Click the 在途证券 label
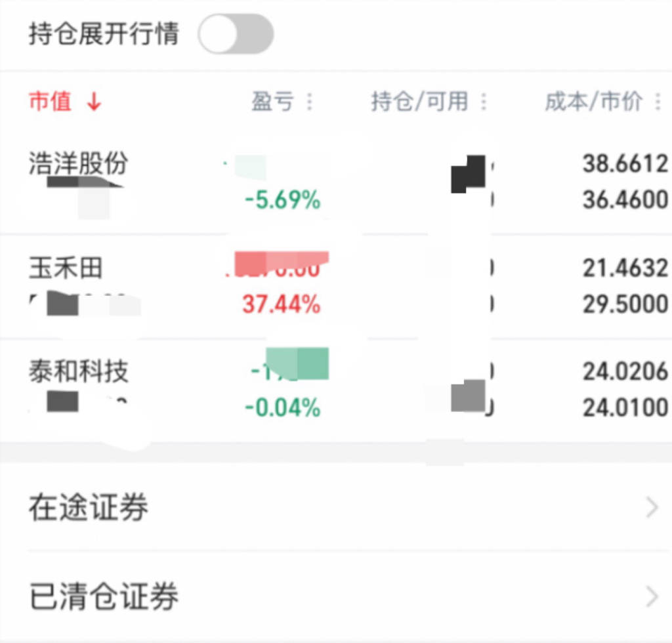The image size is (672, 643). (89, 508)
